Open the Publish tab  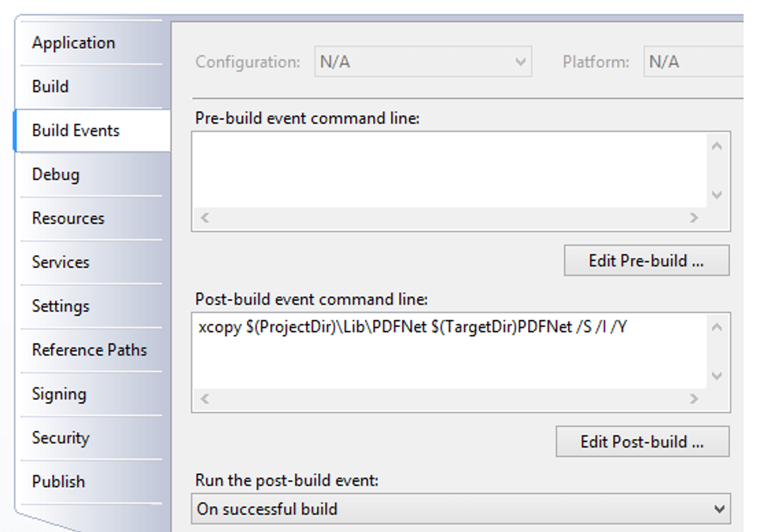pos(91,481)
